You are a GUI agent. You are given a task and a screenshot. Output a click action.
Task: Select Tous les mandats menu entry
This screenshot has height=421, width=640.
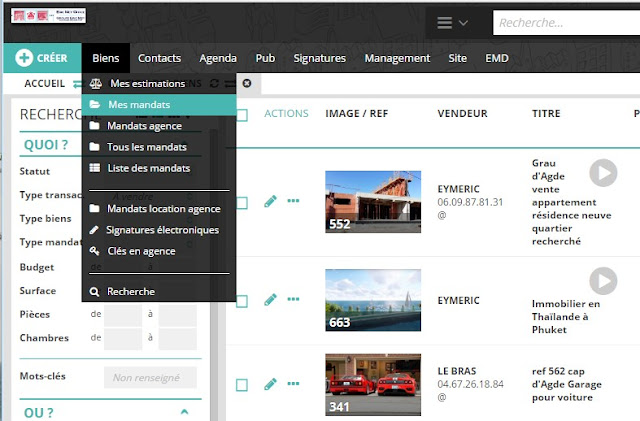(x=159, y=147)
